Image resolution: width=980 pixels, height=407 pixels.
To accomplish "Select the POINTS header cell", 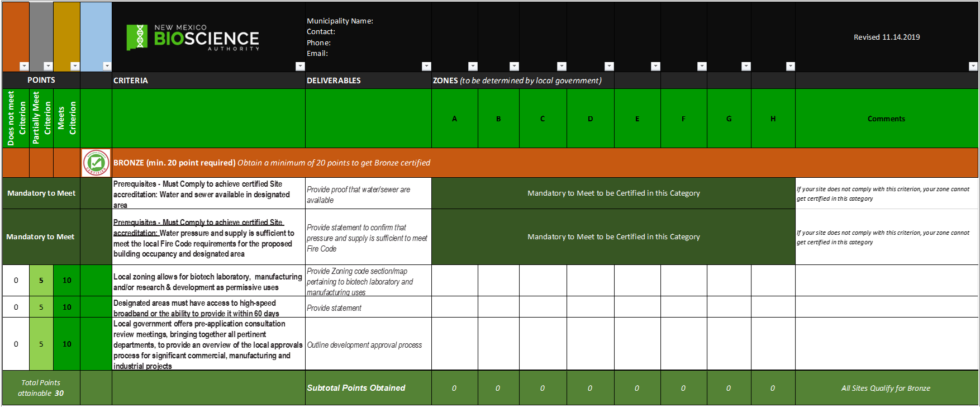I will coord(41,80).
